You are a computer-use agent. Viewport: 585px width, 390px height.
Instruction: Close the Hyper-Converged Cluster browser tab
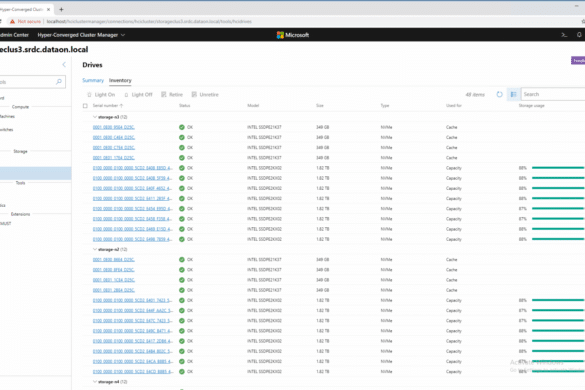coord(48,9)
